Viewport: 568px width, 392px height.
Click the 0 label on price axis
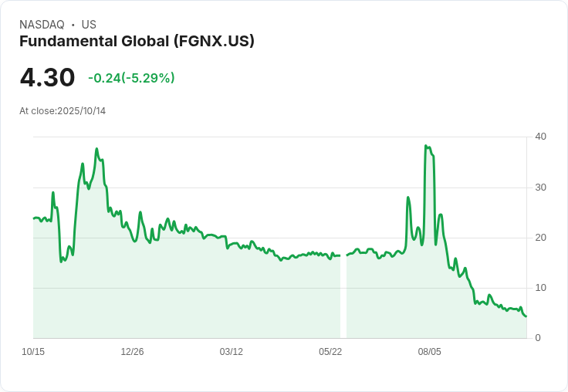click(538, 338)
